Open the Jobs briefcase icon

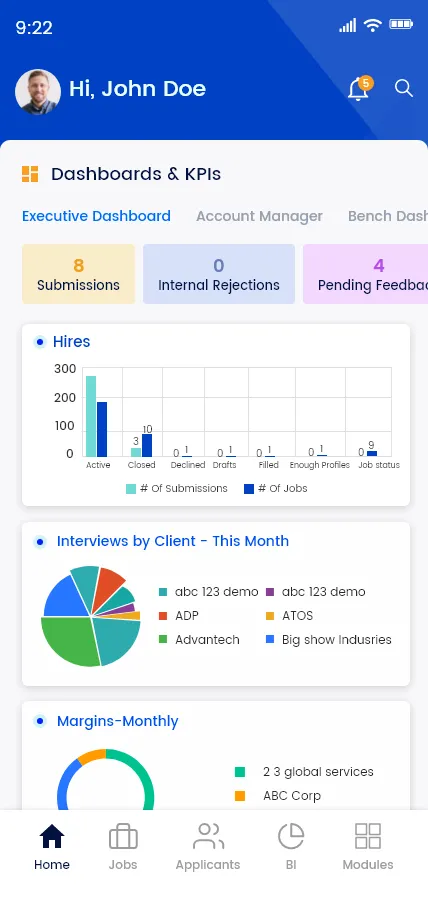click(123, 836)
